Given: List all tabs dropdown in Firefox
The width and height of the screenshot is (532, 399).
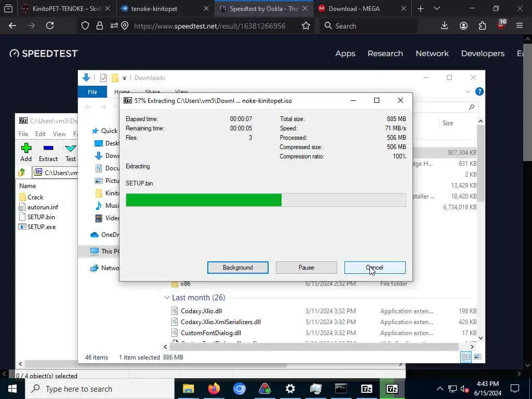Looking at the screenshot, I should pos(436,8).
